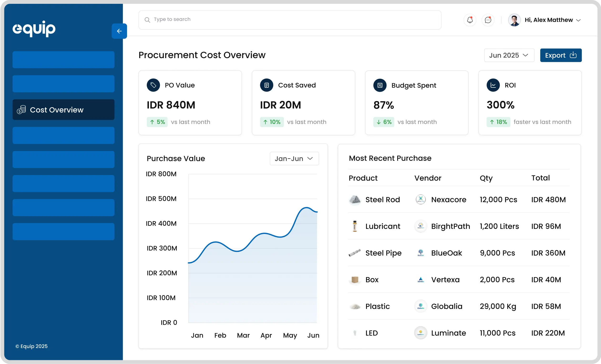Click the PO Value tag icon

tap(153, 85)
